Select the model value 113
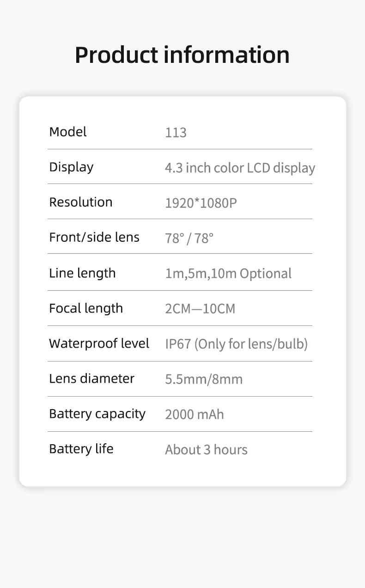Viewport: 365px width, 588px height. click(176, 133)
